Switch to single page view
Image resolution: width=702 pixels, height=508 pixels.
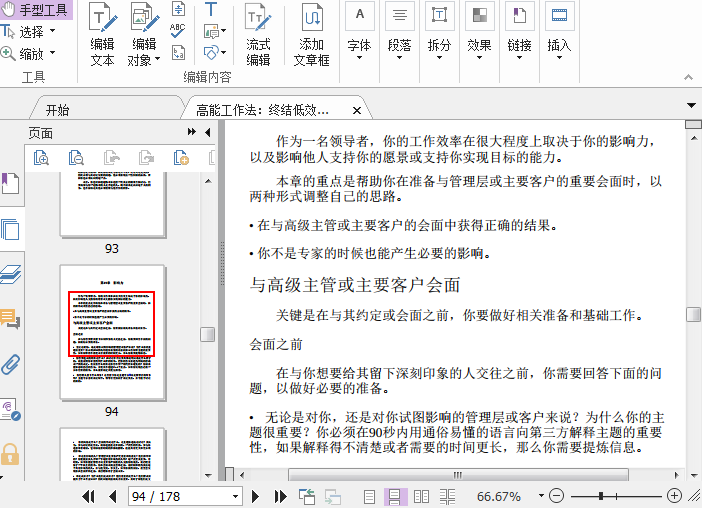pos(369,497)
